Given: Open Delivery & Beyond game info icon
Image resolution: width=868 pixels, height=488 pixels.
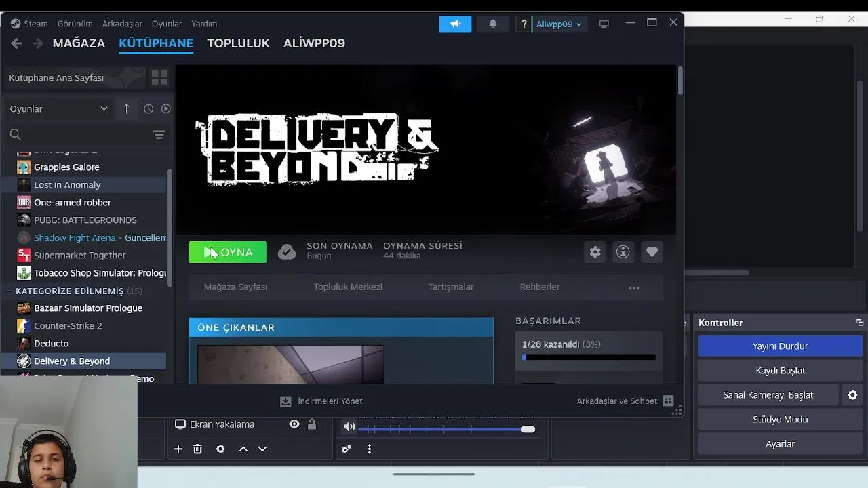Looking at the screenshot, I should tap(623, 252).
